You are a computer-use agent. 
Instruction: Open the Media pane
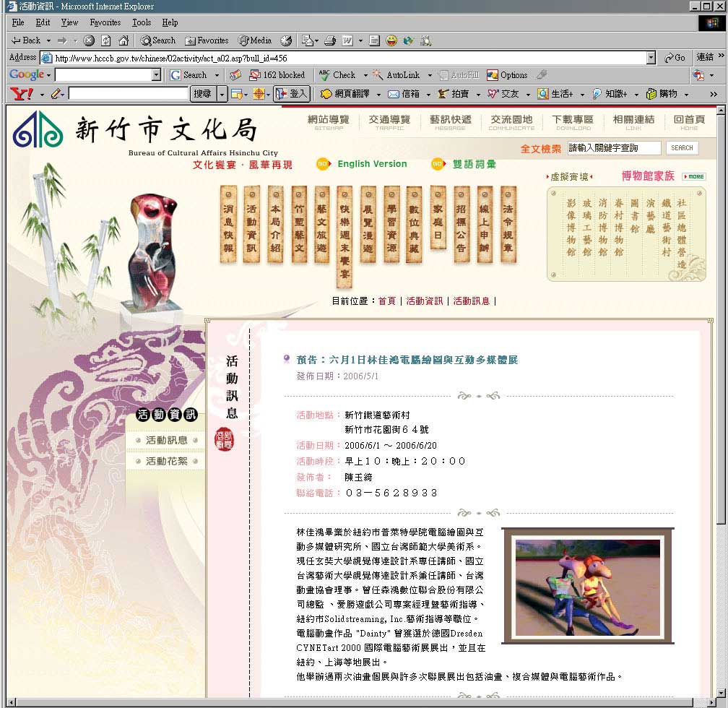tap(255, 40)
